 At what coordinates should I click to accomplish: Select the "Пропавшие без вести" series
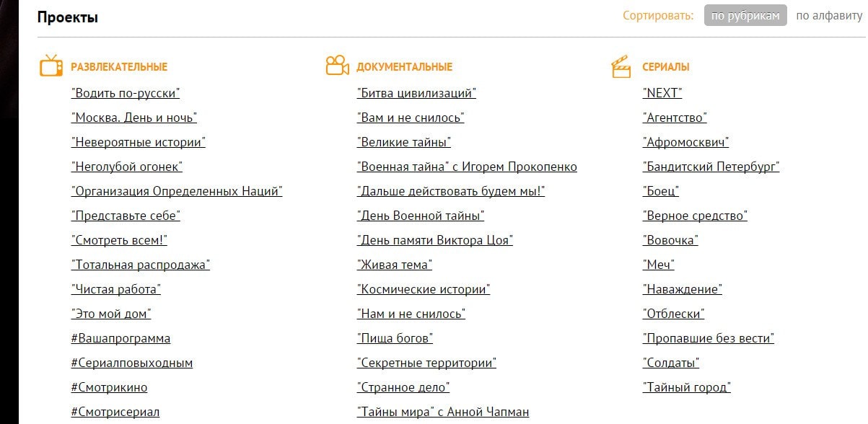tap(708, 338)
